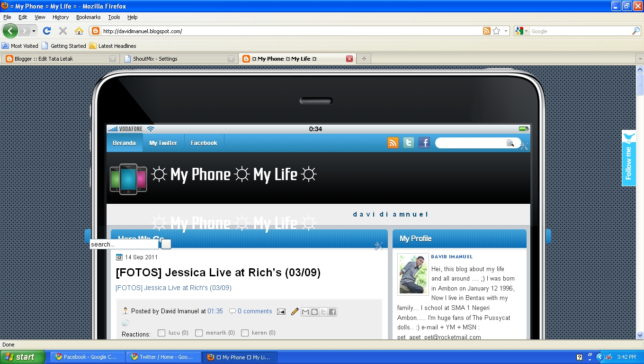Click wrench edit icon on Here We Go widget
The height and width of the screenshot is (364, 644).
point(378,246)
